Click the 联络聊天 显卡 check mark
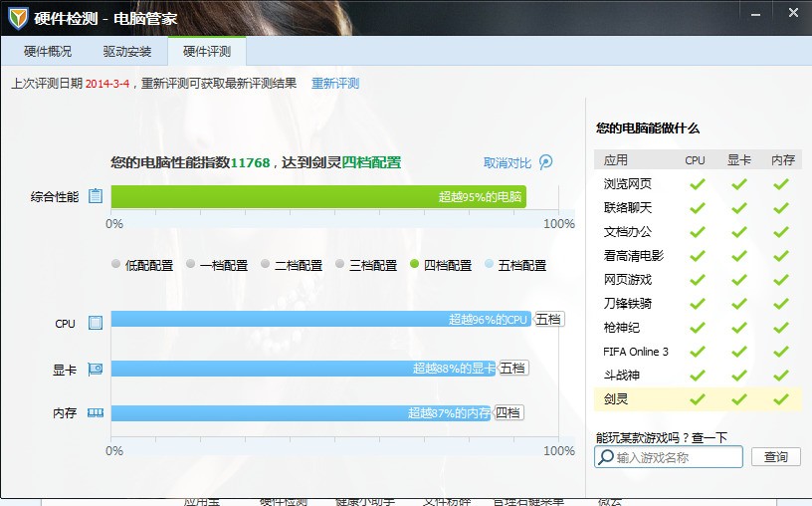 click(x=739, y=208)
